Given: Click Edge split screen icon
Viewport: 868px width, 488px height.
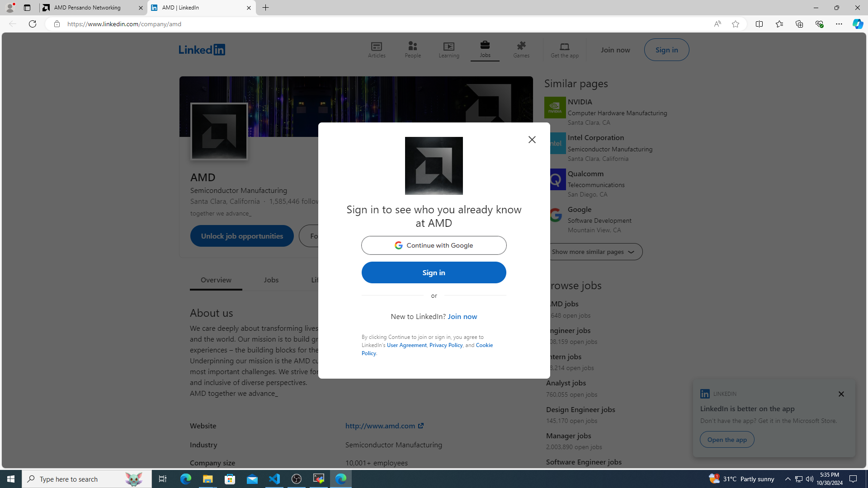Looking at the screenshot, I should click(759, 24).
